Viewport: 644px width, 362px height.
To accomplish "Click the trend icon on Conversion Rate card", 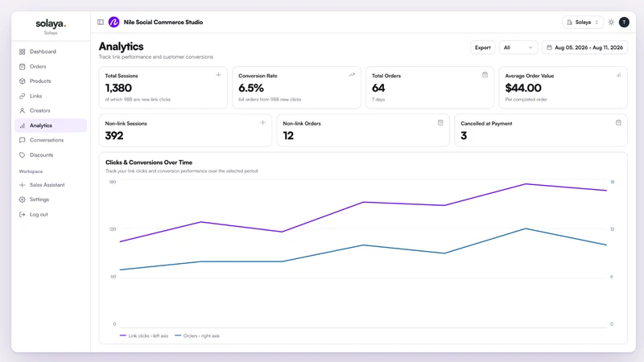I will tap(352, 75).
